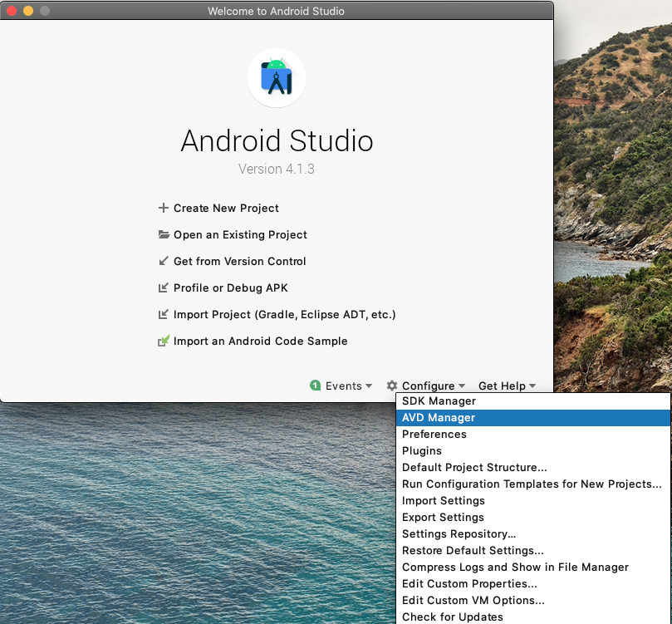Select Run Configuration Templates for New Projects...
Viewport: 672px width, 624px height.
pos(533,484)
